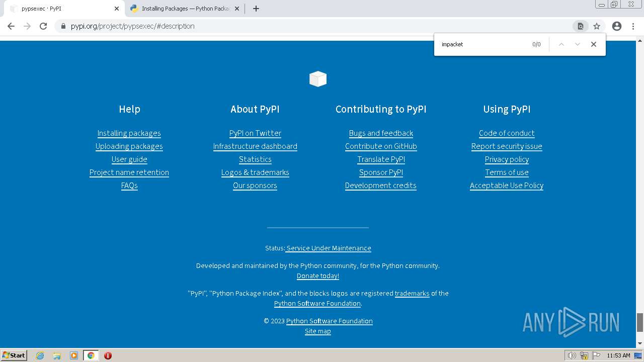Screen dimensions: 644x362
Task: Jump to previous find result
Action: click(561, 44)
